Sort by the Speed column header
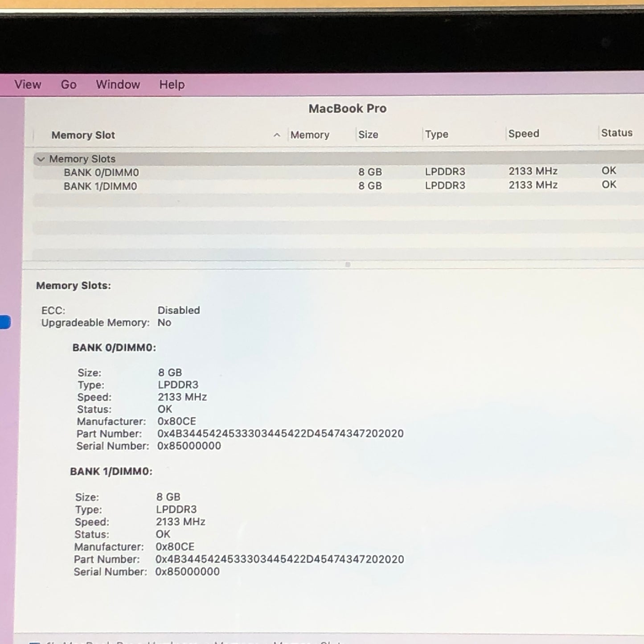The image size is (644, 644). click(524, 133)
